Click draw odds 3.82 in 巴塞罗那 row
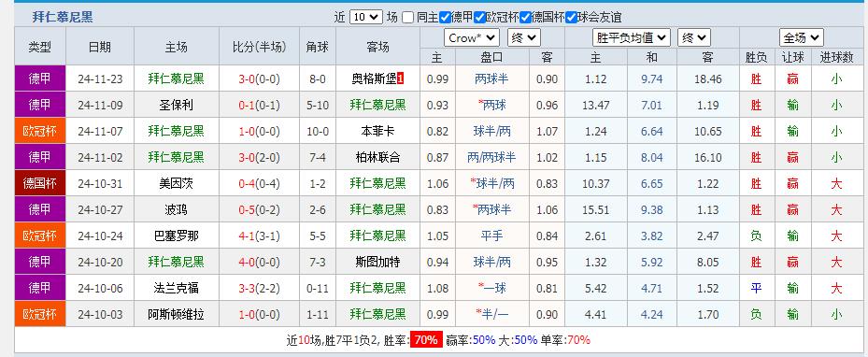This screenshot has width=868, height=357. [x=651, y=236]
